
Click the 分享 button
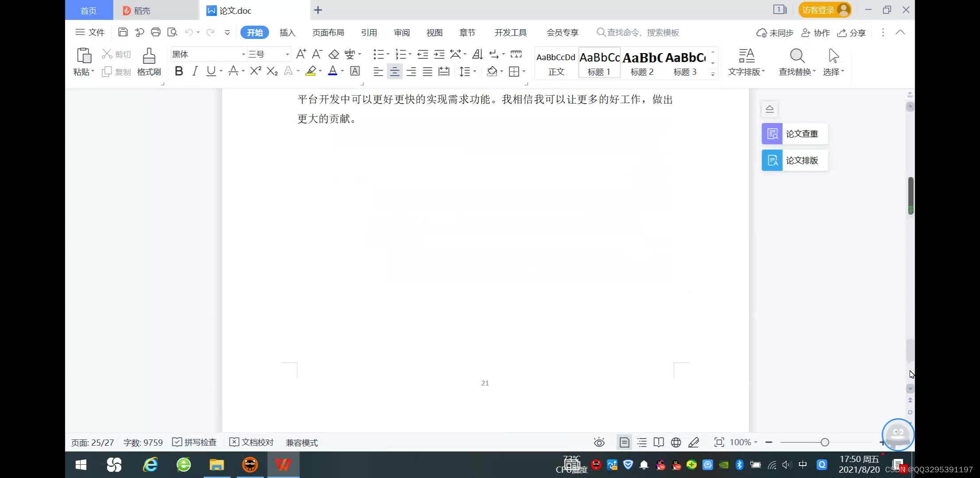[x=852, y=33]
